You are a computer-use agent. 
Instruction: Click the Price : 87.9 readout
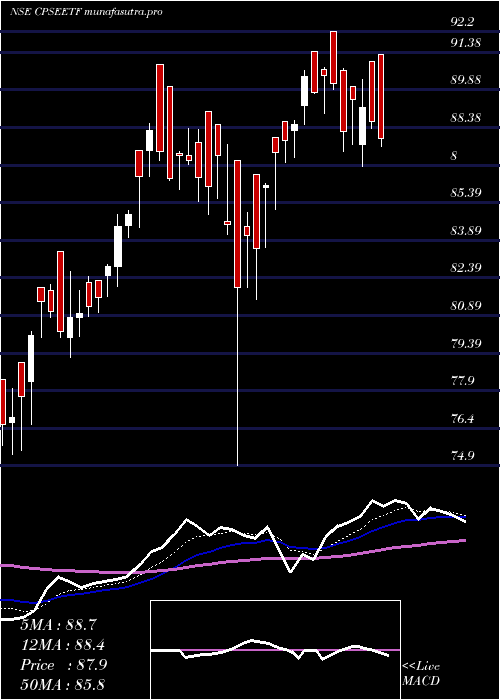64,665
